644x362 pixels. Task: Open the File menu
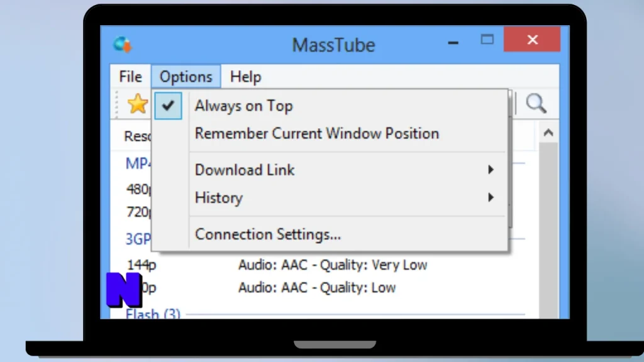pyautogui.click(x=130, y=77)
